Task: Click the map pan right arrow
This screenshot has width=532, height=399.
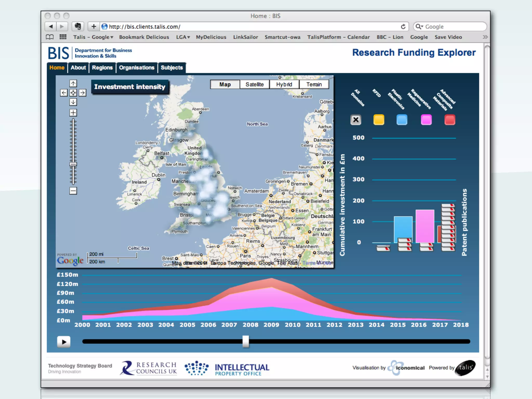Action: tap(83, 93)
